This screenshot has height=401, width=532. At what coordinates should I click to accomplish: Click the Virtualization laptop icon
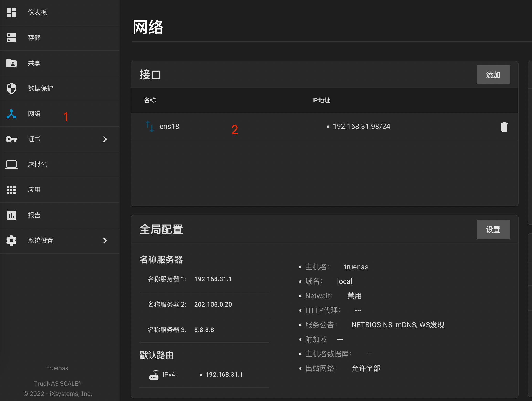click(x=11, y=164)
